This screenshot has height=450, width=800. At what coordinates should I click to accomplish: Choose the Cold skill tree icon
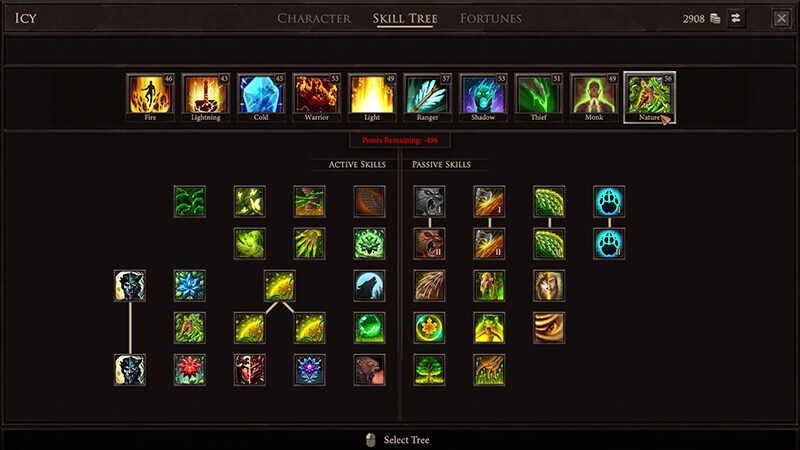coord(261,97)
